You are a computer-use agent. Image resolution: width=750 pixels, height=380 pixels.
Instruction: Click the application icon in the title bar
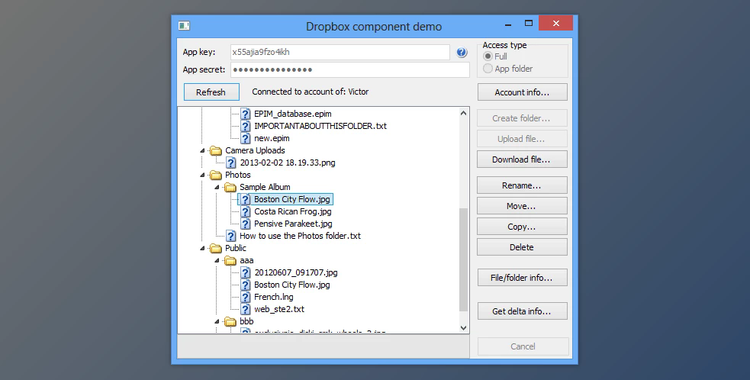click(x=184, y=26)
